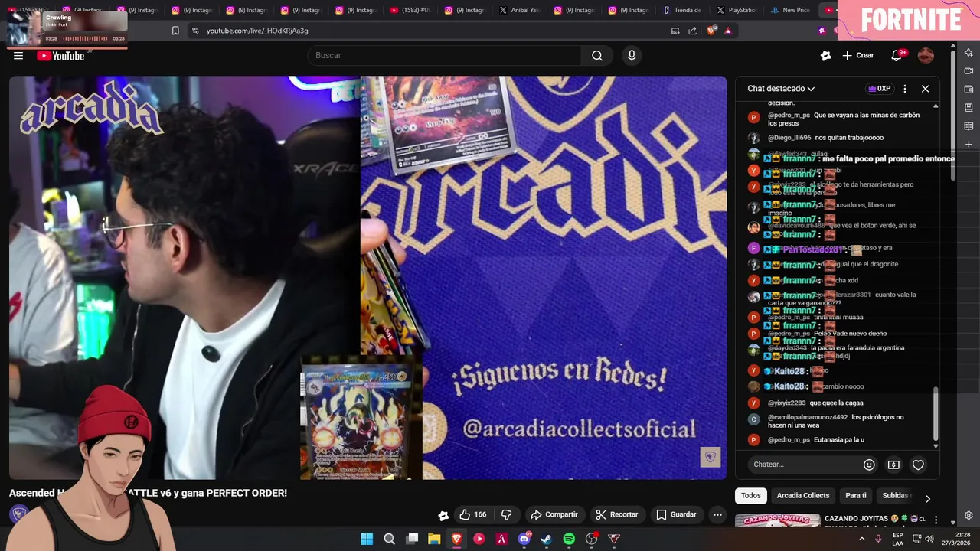Viewport: 980px width, 551px height.
Task: Open File Explorer from the taskbar
Action: coord(434,539)
